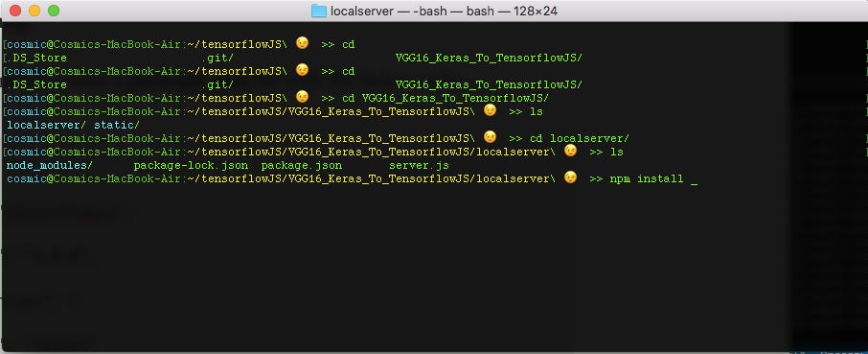868x354 pixels.
Task: Click the second '.git/' completion entry
Action: pos(217,84)
